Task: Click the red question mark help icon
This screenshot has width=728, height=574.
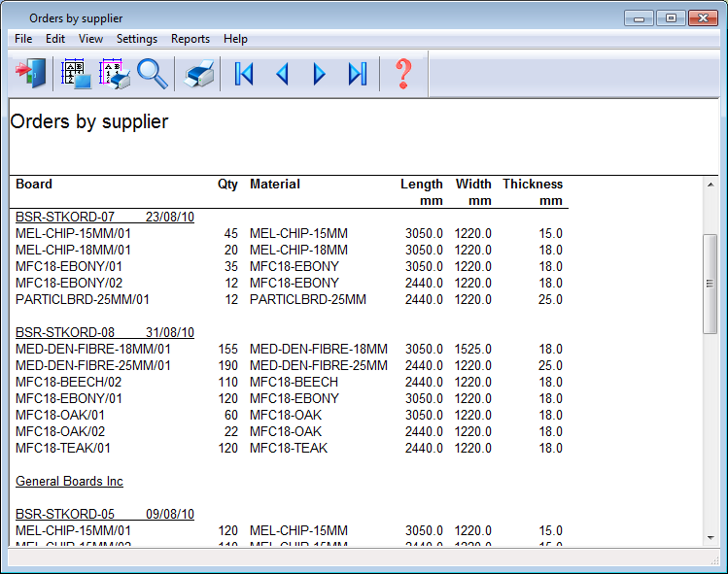Action: [403, 74]
